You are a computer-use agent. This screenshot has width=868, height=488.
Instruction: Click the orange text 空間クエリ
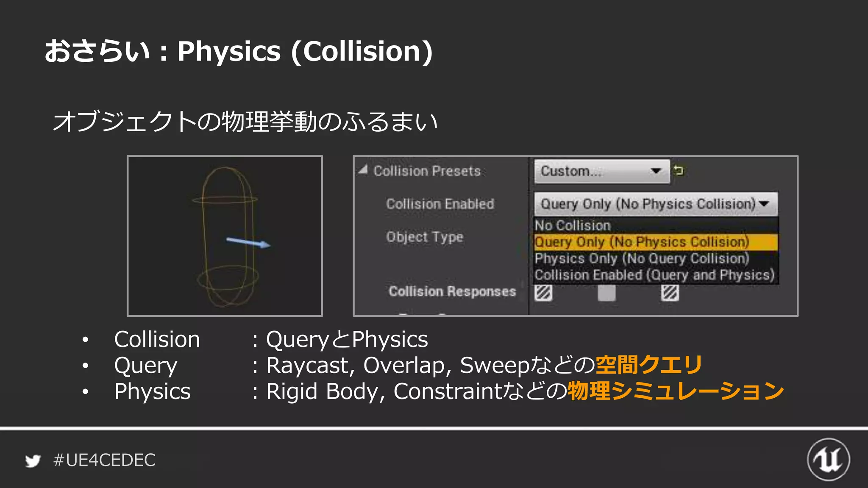click(x=649, y=365)
